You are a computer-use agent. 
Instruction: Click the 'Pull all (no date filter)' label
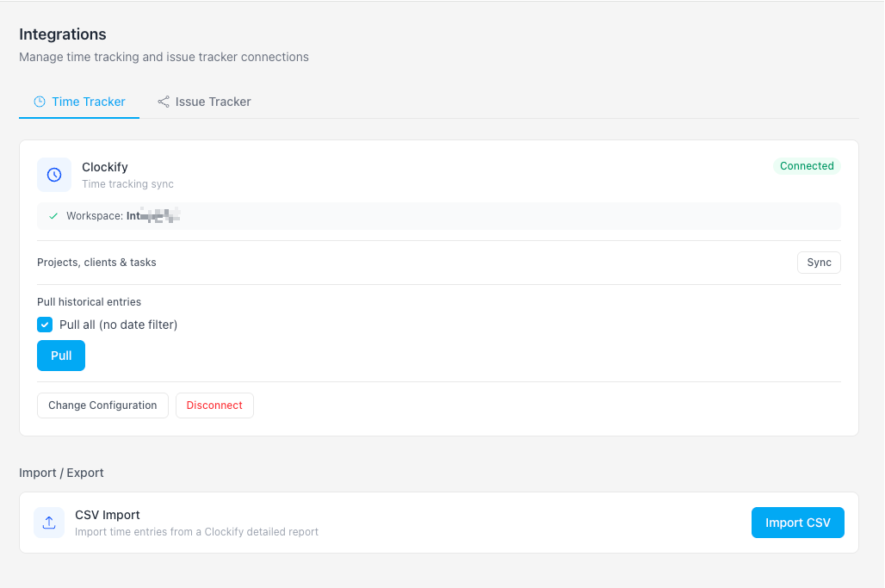tap(119, 325)
